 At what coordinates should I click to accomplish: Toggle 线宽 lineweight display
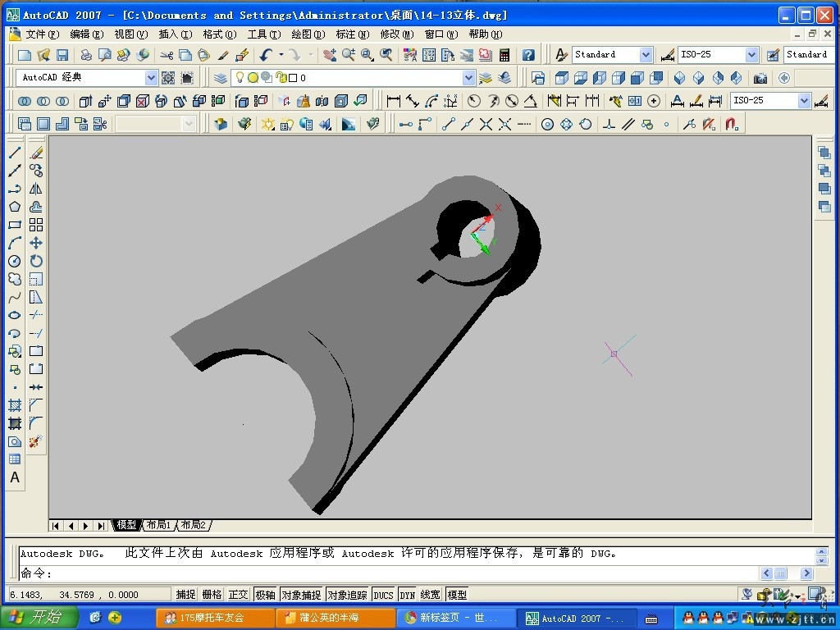[x=430, y=594]
